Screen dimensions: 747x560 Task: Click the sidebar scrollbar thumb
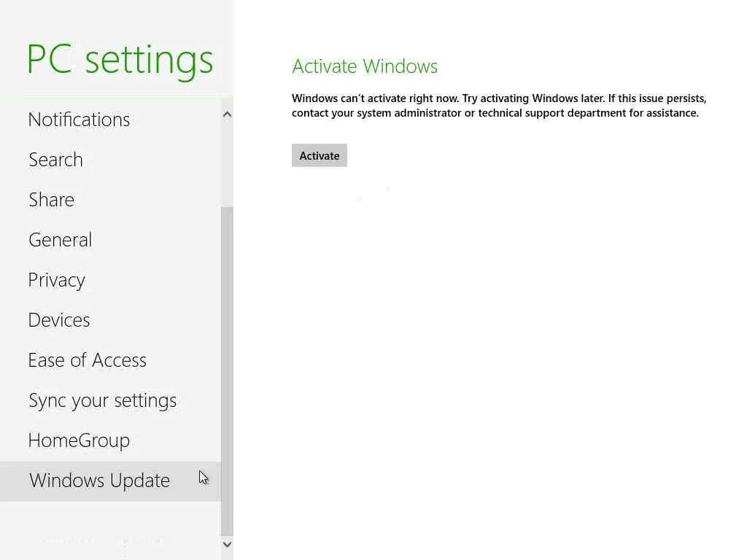(x=228, y=371)
